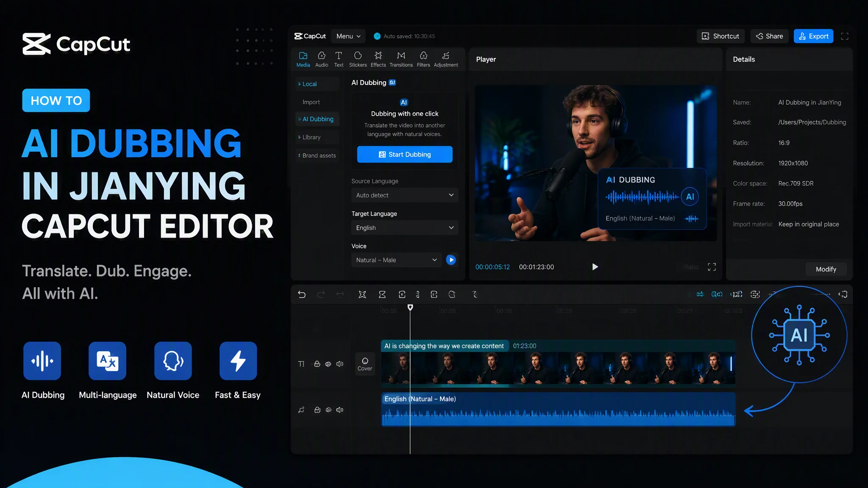Click the color space value Rec.709 SDR
This screenshot has width=868, height=488.
(x=796, y=183)
